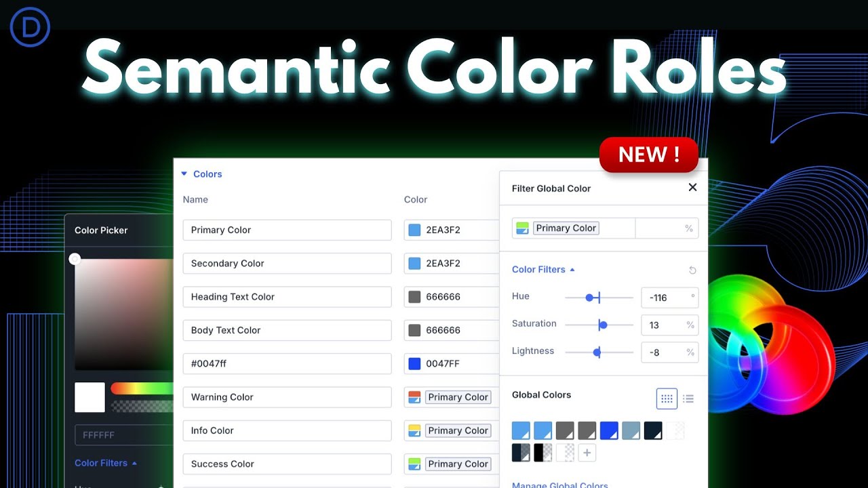868x488 pixels.
Task: Select the bright blue 0047FF global swatch
Action: (x=609, y=430)
